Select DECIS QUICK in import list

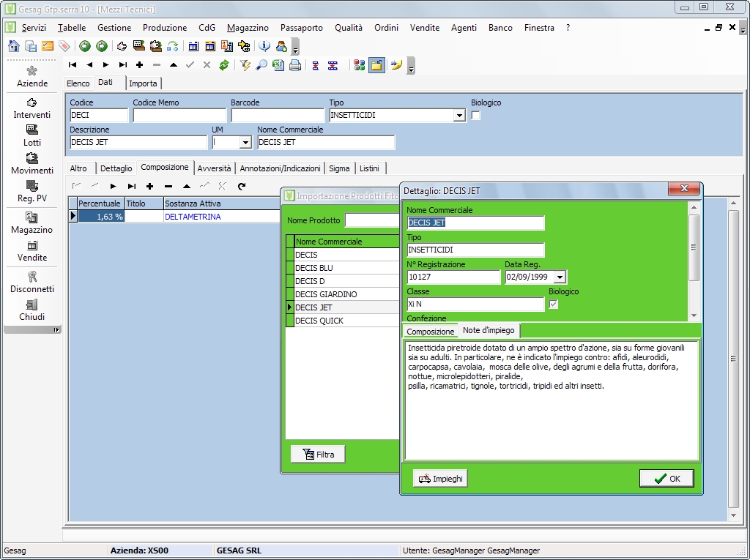pos(346,321)
